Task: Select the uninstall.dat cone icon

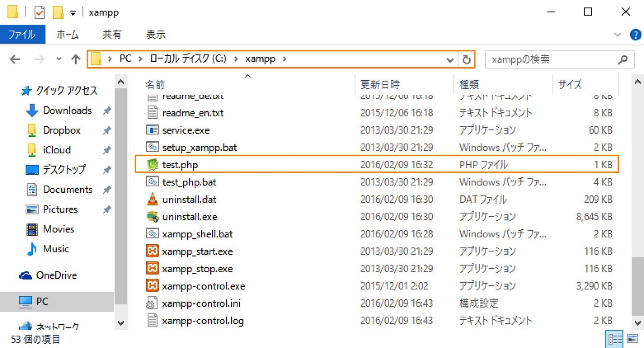Action: (152, 199)
